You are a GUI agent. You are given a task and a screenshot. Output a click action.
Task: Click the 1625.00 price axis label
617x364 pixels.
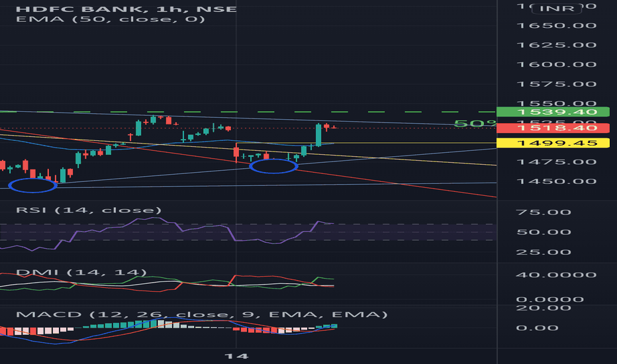tap(556, 45)
